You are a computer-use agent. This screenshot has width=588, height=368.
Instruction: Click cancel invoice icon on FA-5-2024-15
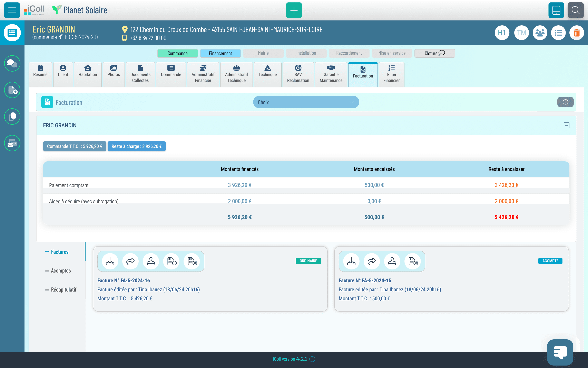(x=413, y=261)
